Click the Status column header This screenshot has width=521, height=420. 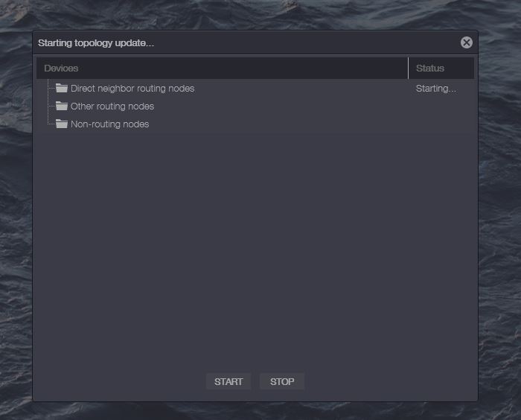point(430,69)
